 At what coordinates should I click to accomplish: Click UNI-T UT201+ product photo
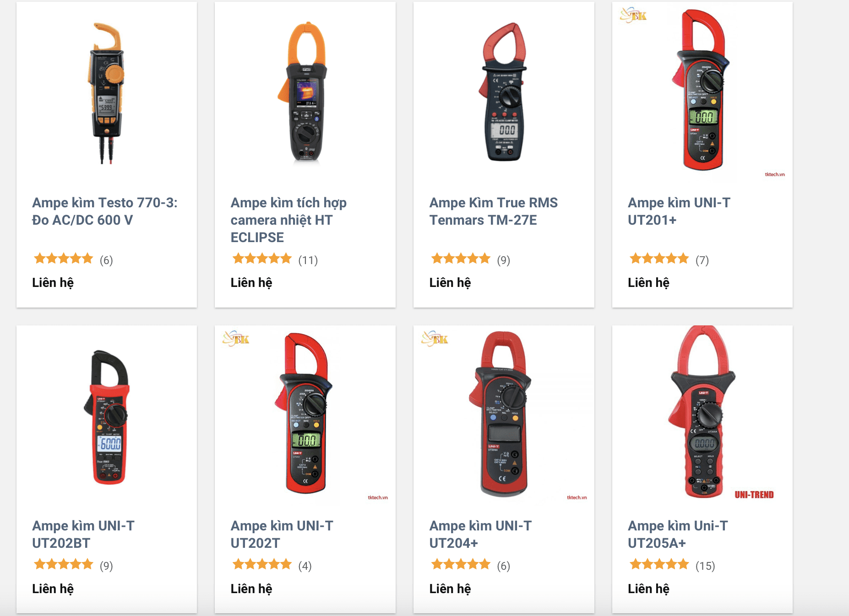point(702,92)
